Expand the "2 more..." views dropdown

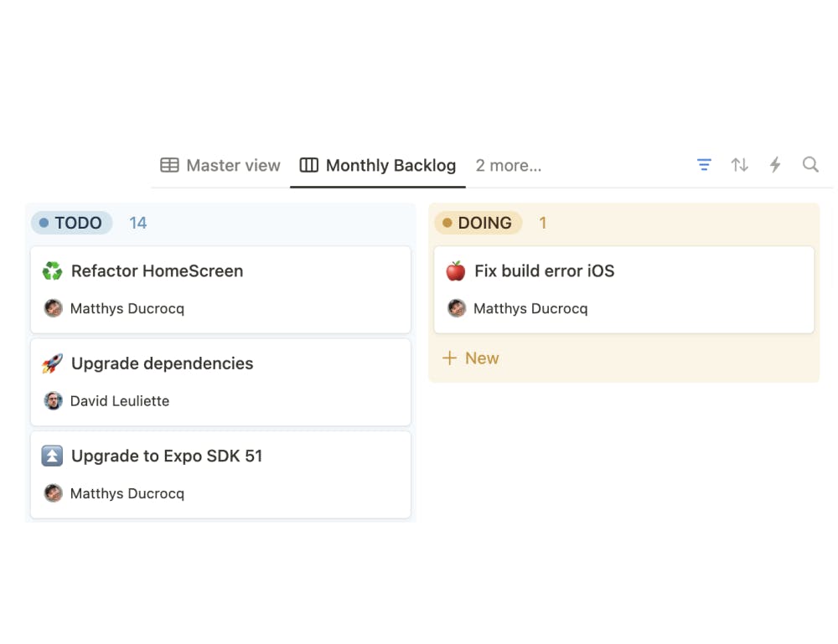pos(509,166)
